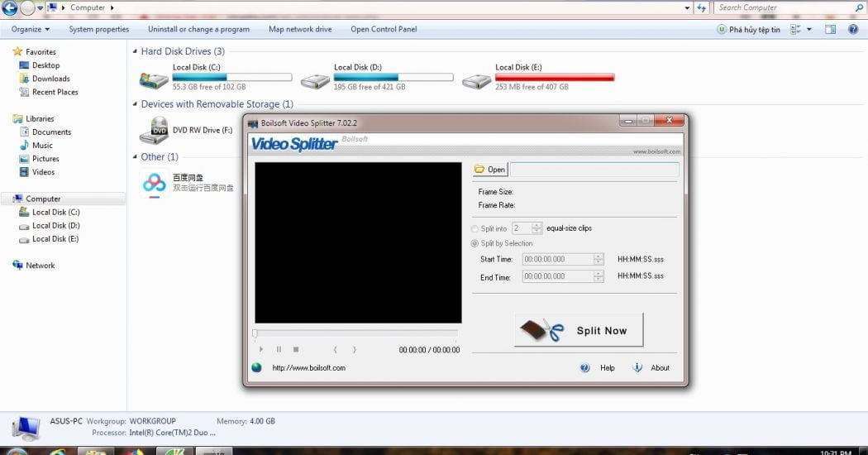This screenshot has width=868, height=455.
Task: Click the End Time stepper arrows
Action: click(x=599, y=276)
